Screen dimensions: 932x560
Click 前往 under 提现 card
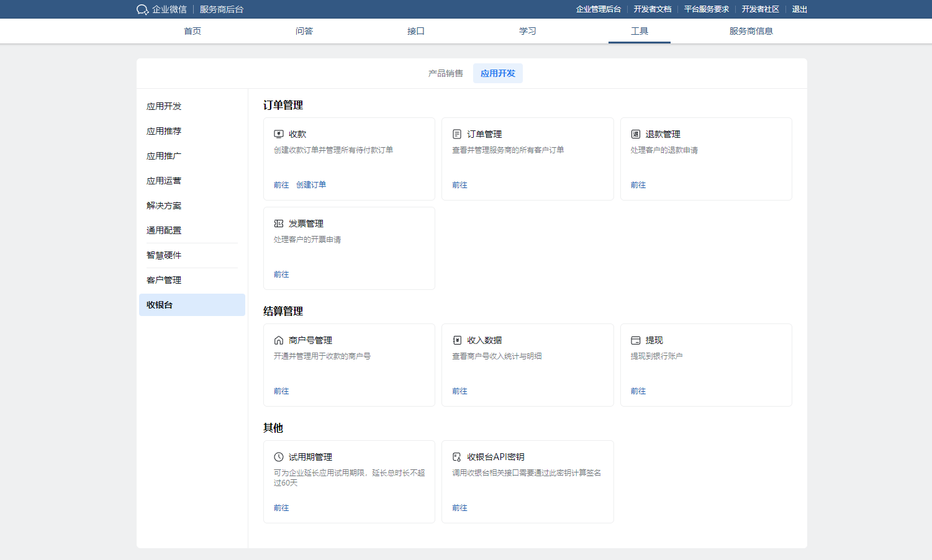pos(638,391)
